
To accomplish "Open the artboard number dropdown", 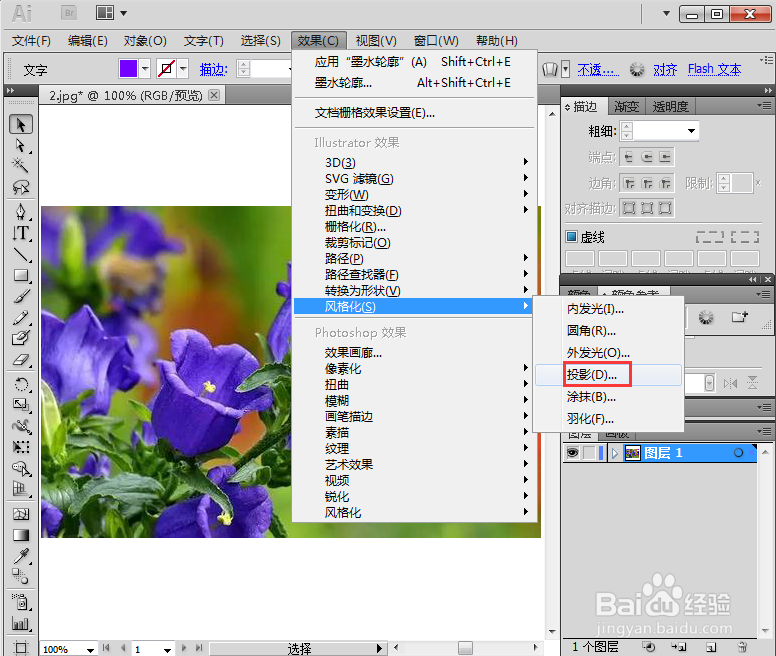I will click(x=167, y=650).
